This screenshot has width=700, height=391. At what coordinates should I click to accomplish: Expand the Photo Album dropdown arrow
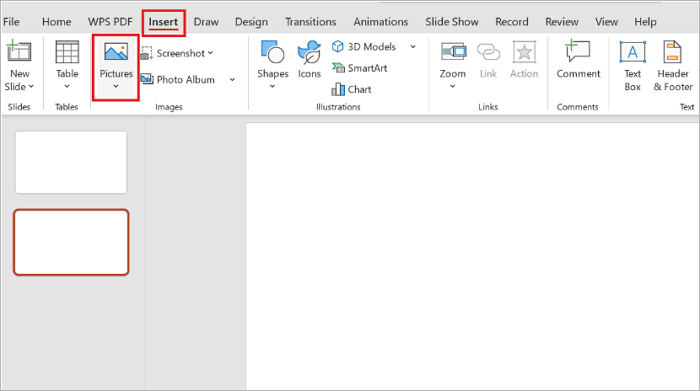click(x=232, y=79)
